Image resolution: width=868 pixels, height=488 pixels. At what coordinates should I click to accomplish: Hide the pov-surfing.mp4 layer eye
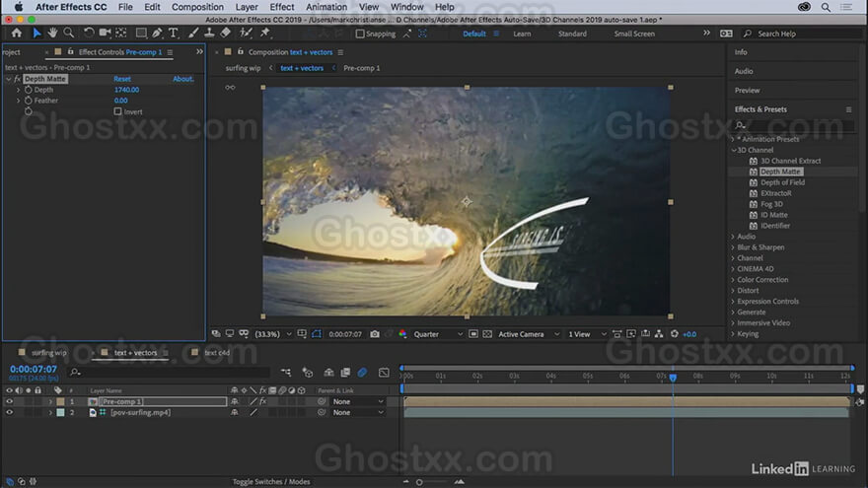[x=9, y=413]
